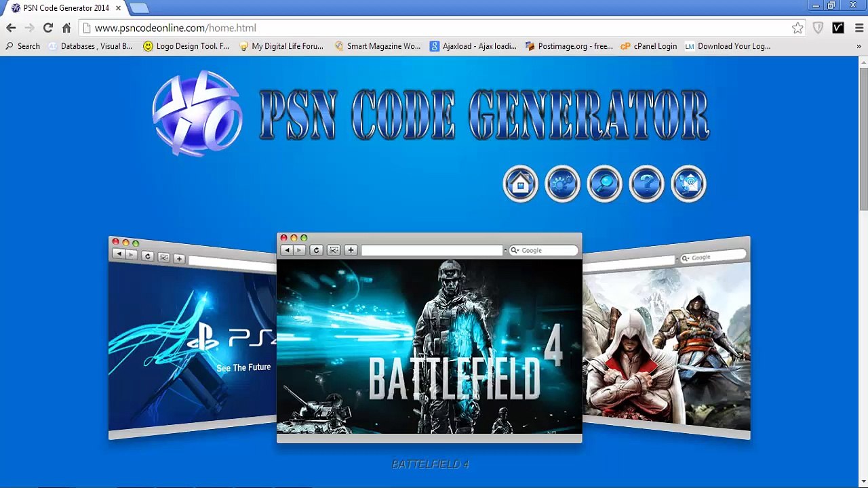Click the BATTLEFIELD 4 caption text
Viewport: 868px width, 488px height.
(431, 464)
